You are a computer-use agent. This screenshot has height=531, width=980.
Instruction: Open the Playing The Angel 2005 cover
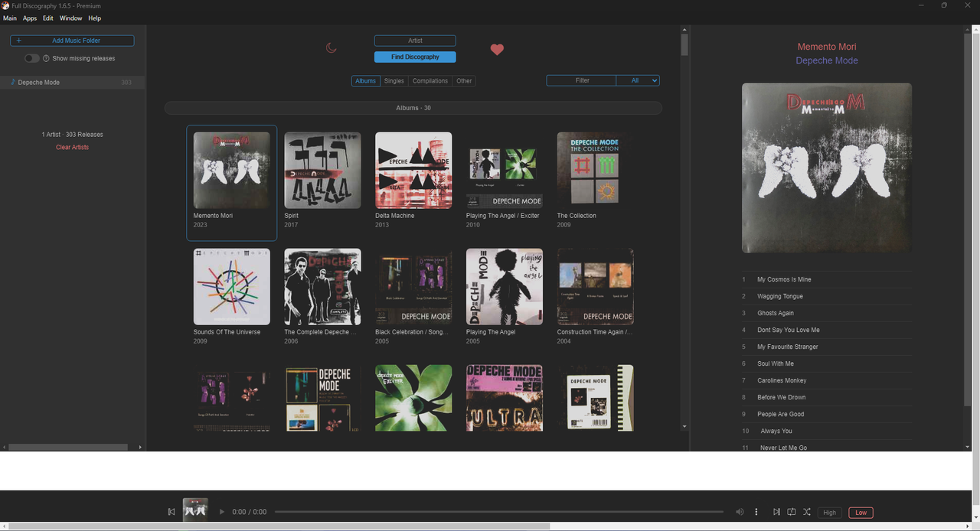pos(505,286)
